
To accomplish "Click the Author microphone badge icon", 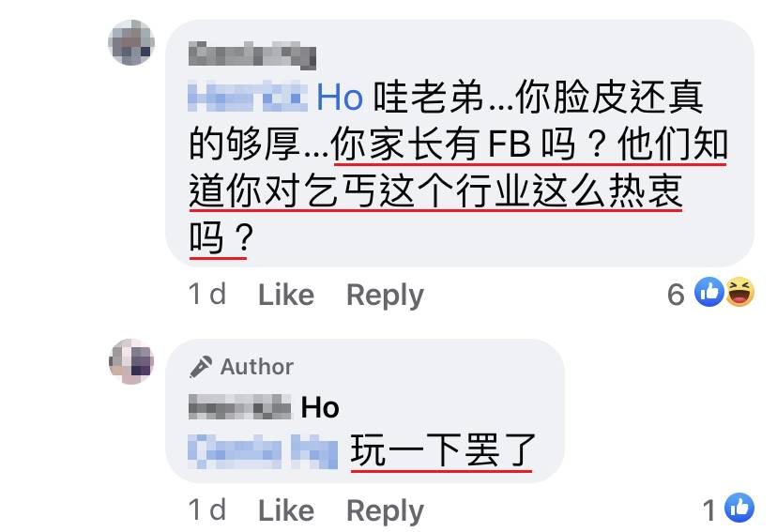I will pyautogui.click(x=201, y=367).
